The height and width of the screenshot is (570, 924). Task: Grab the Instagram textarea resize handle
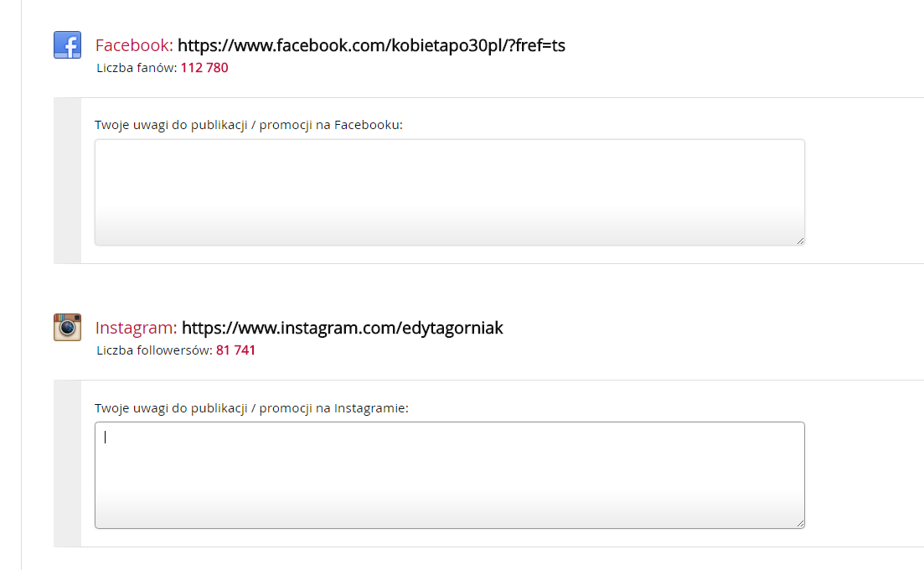800,523
